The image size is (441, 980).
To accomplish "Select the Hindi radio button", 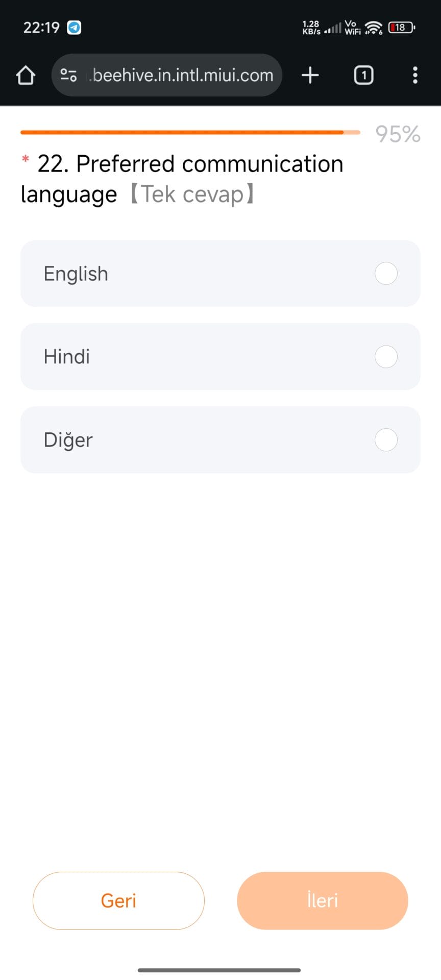I will pyautogui.click(x=386, y=357).
